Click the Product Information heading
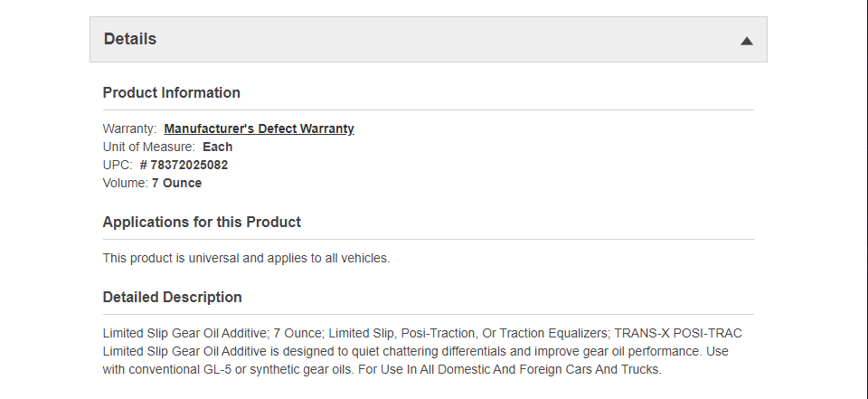This screenshot has width=868, height=399. (x=172, y=92)
